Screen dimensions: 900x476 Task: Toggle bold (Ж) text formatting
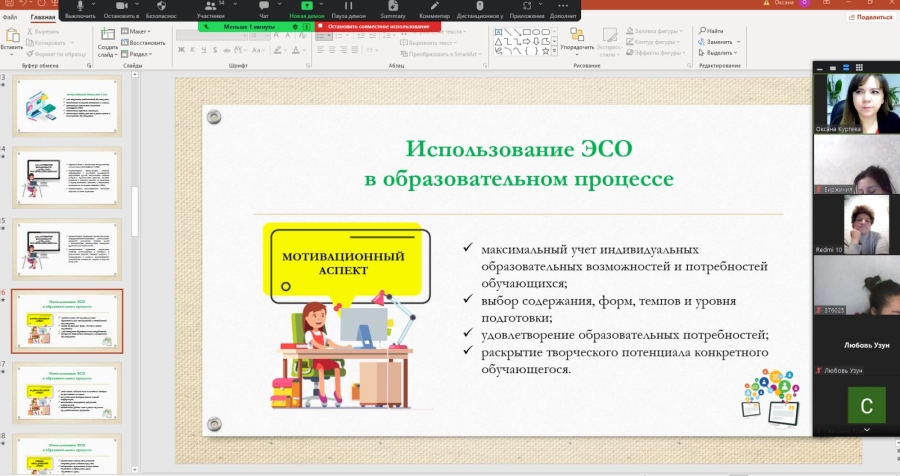tap(181, 50)
